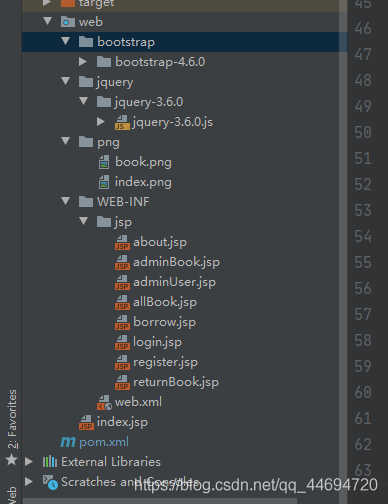This screenshot has height=504, width=388.
Task: Click the JSP icon of adminUser.jsp
Action: (122, 282)
